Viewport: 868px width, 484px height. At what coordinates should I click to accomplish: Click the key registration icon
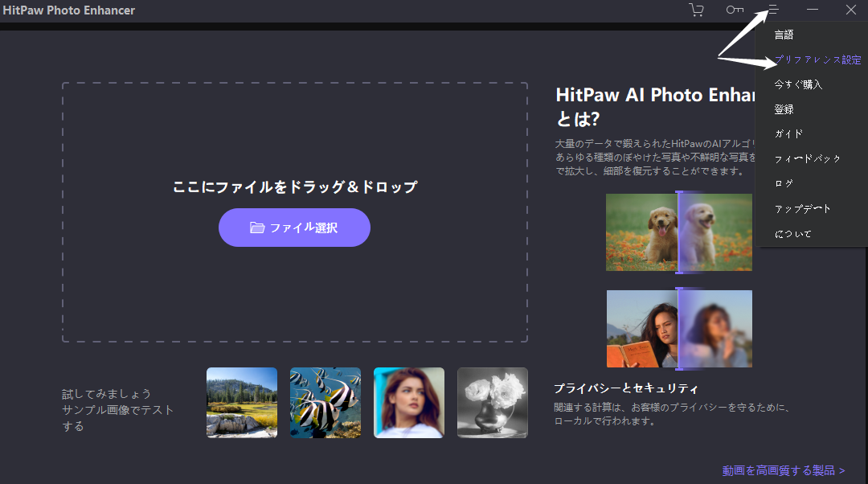coord(735,10)
